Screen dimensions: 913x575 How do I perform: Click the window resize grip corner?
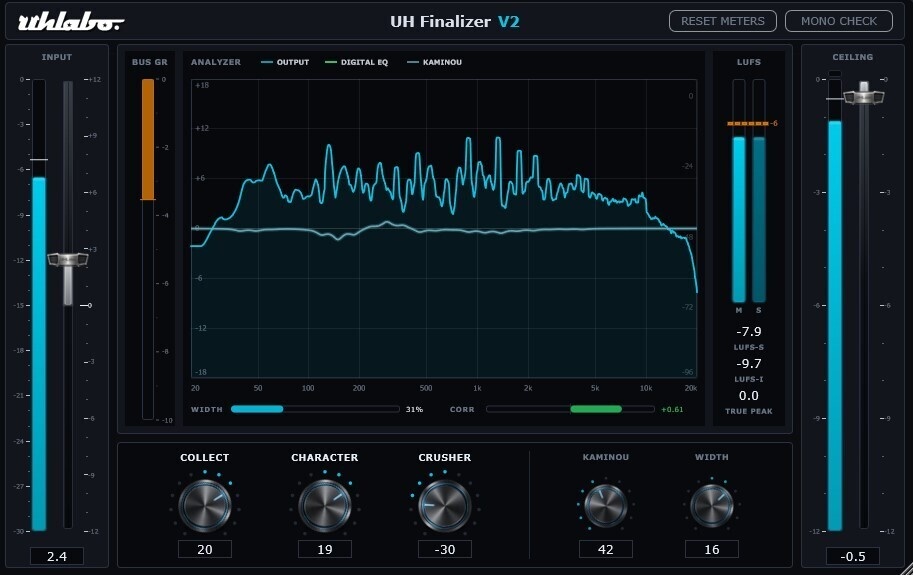(x=907, y=569)
